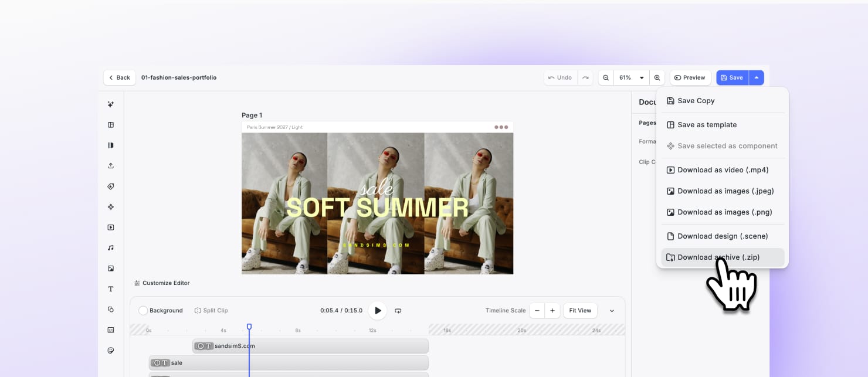This screenshot has width=868, height=377.
Task: Click the Paris Summer 2027 / Light text
Action: pos(275,127)
